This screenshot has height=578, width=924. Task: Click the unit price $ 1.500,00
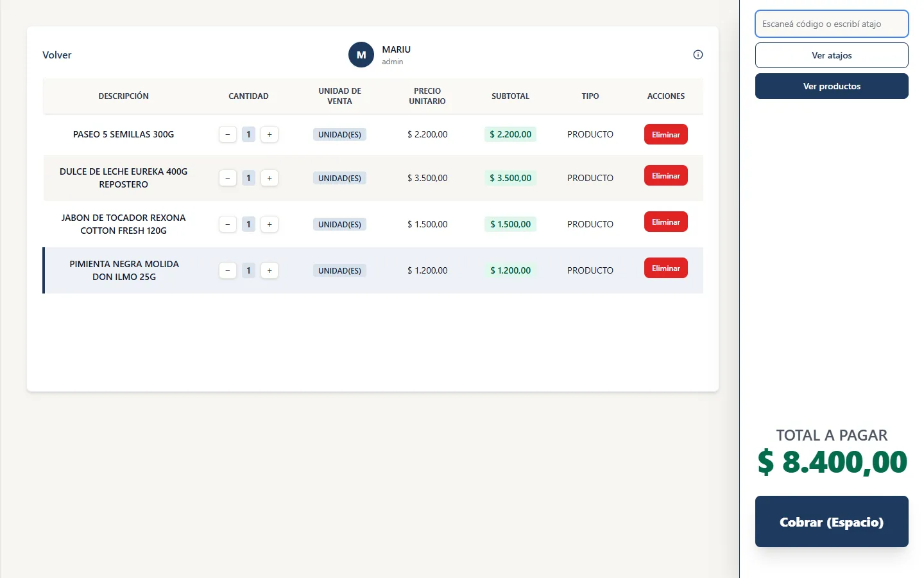click(x=427, y=224)
